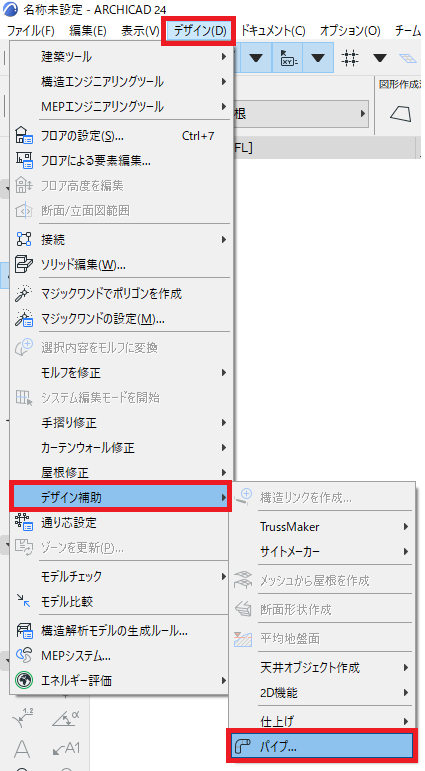Select the パイプ pipe command

[321, 745]
